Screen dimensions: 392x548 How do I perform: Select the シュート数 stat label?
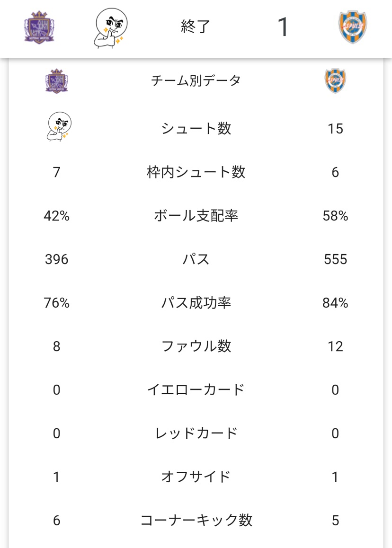(196, 128)
